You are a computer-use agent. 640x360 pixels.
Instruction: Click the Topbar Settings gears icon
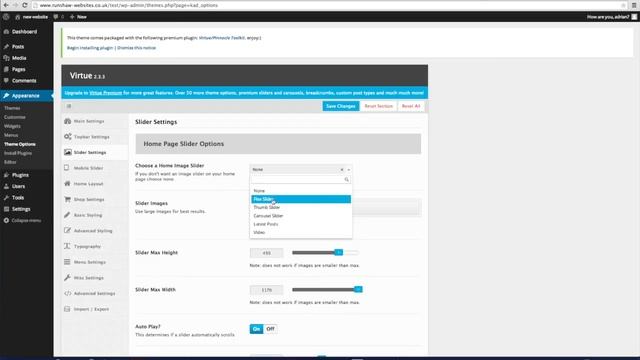pos(68,137)
